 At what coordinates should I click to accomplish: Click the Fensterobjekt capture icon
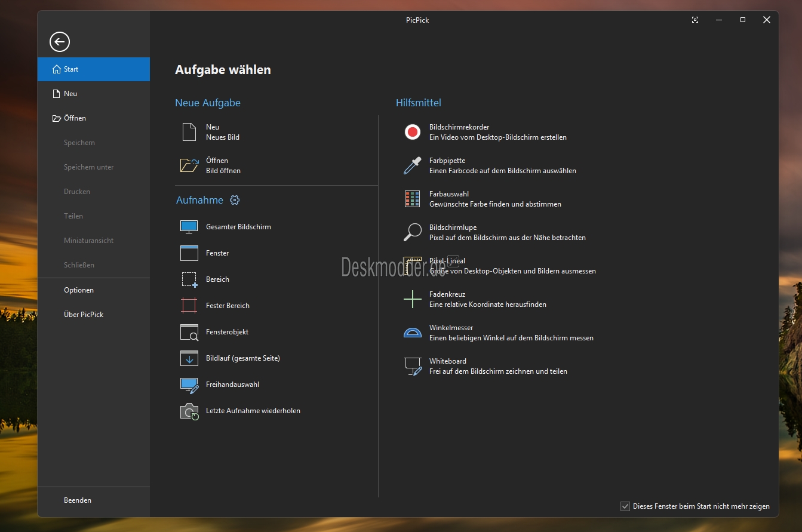tap(189, 332)
